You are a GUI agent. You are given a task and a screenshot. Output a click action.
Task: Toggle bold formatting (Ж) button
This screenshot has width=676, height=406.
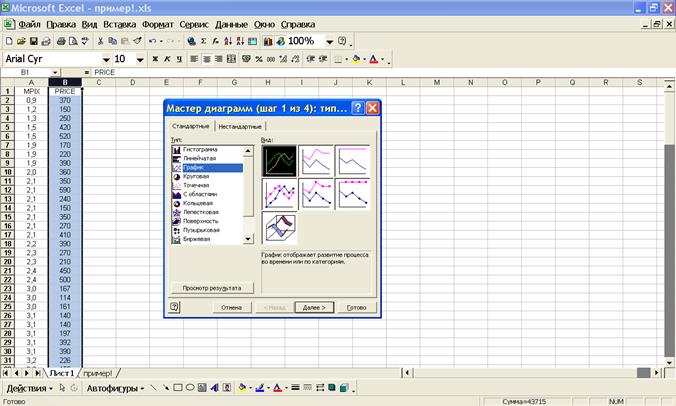[155, 59]
